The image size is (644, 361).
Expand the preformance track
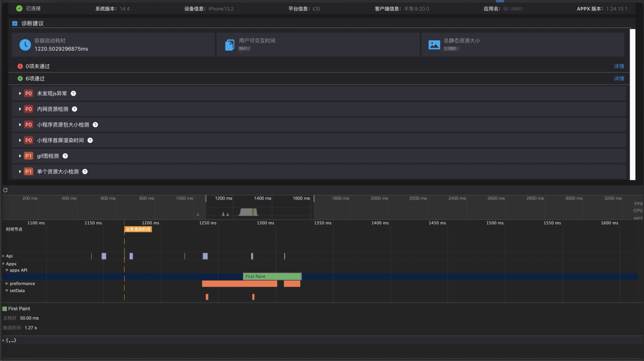pos(7,284)
